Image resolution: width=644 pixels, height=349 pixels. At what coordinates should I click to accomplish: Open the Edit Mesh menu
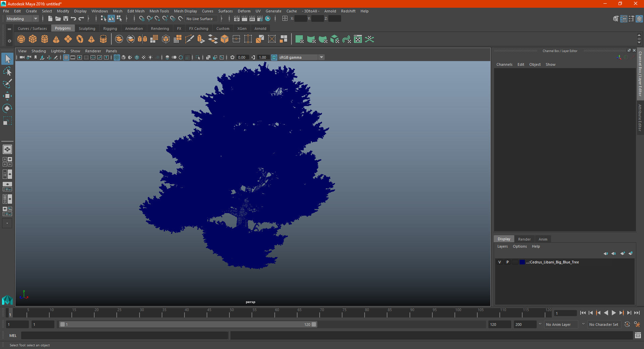tap(136, 11)
